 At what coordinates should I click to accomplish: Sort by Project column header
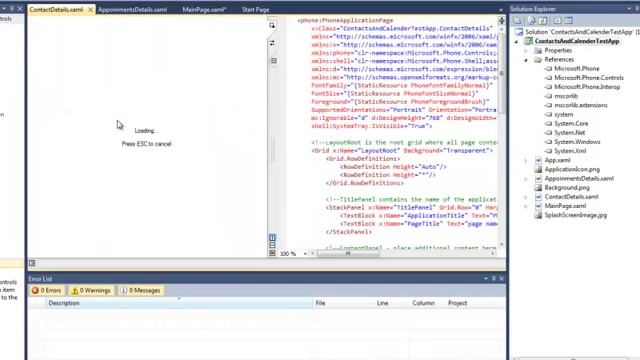[475, 303]
